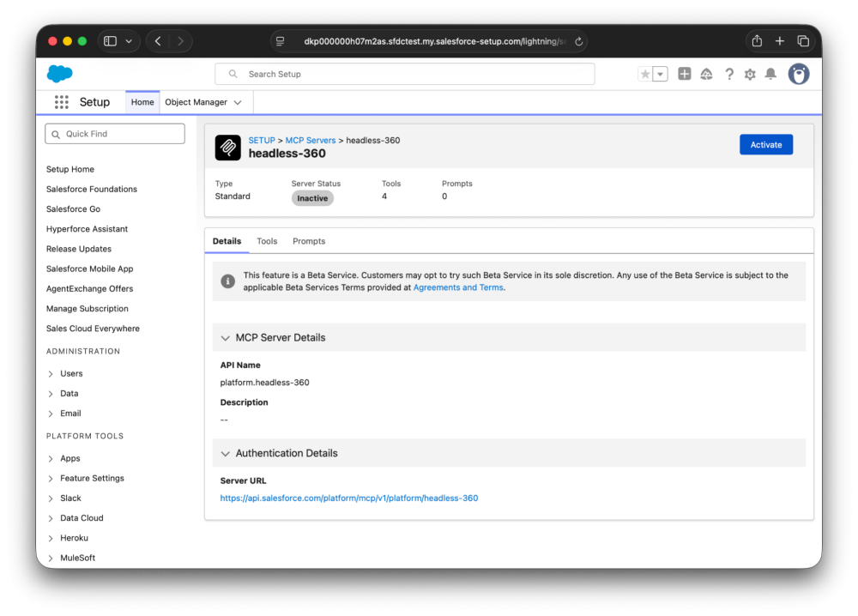
Task: Click the Trailhead guidance icon
Action: (706, 74)
